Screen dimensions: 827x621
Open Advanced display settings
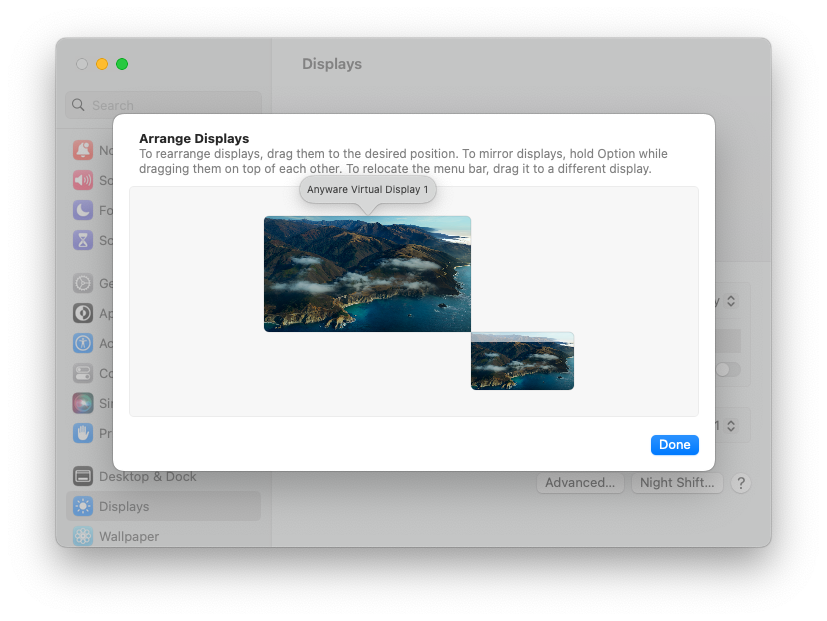(580, 483)
